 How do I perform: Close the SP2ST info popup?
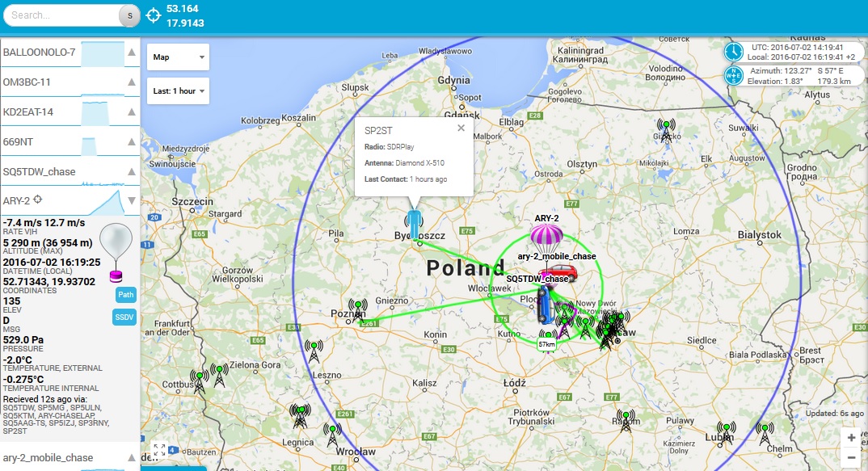(461, 128)
